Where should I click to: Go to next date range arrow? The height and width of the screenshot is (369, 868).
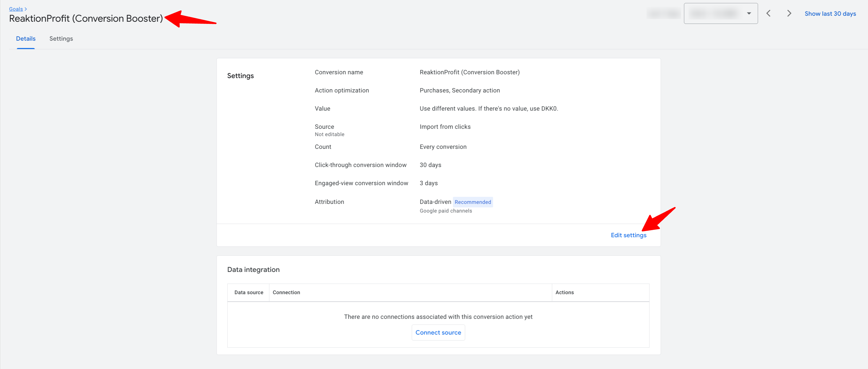pos(789,14)
